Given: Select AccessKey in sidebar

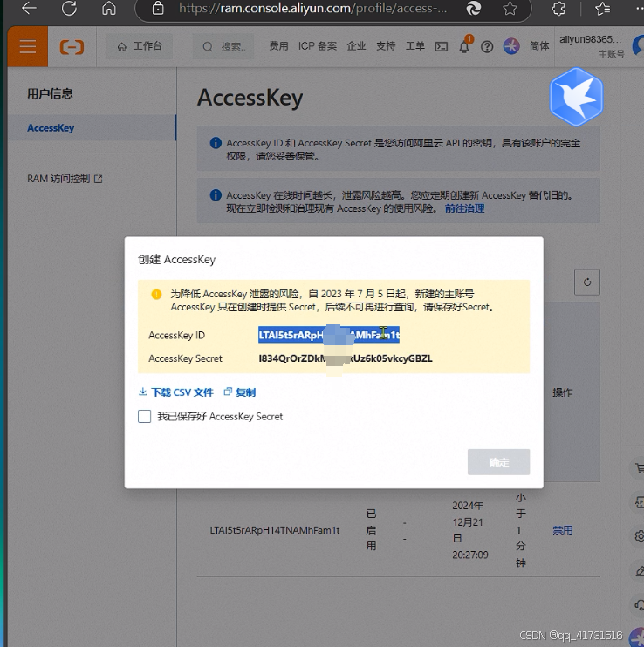Looking at the screenshot, I should 92,128.
